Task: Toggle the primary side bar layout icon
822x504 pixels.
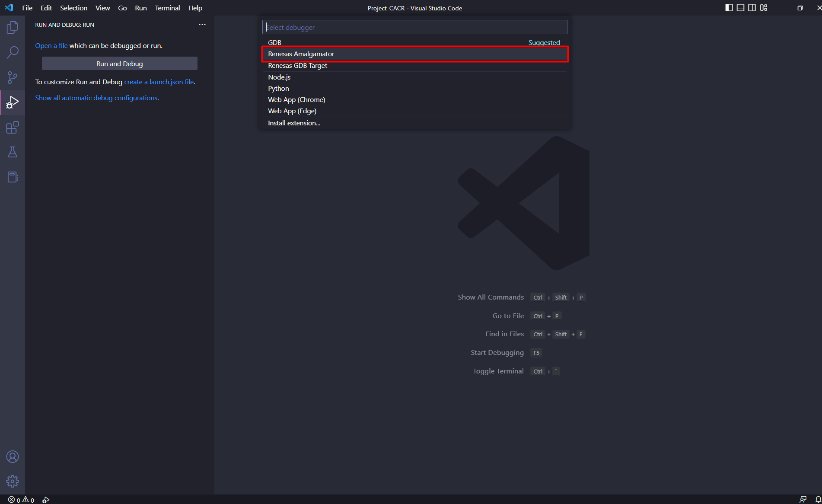Action: pos(729,8)
